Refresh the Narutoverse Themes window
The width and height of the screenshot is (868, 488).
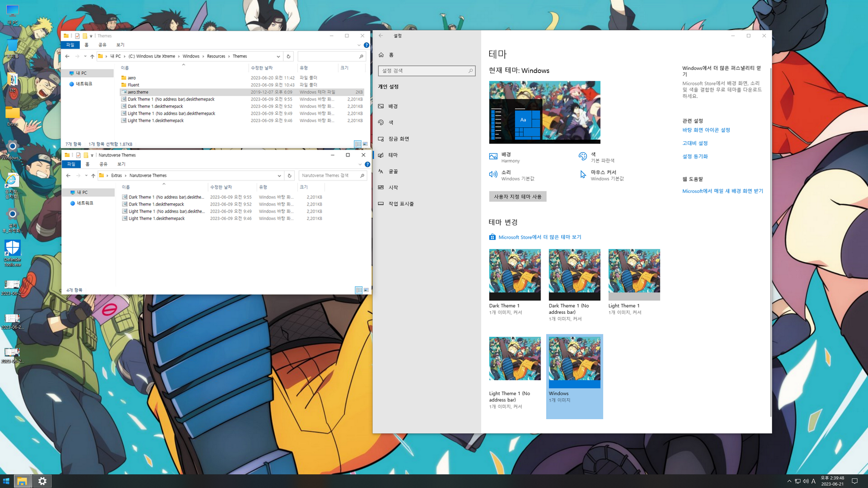click(x=290, y=176)
